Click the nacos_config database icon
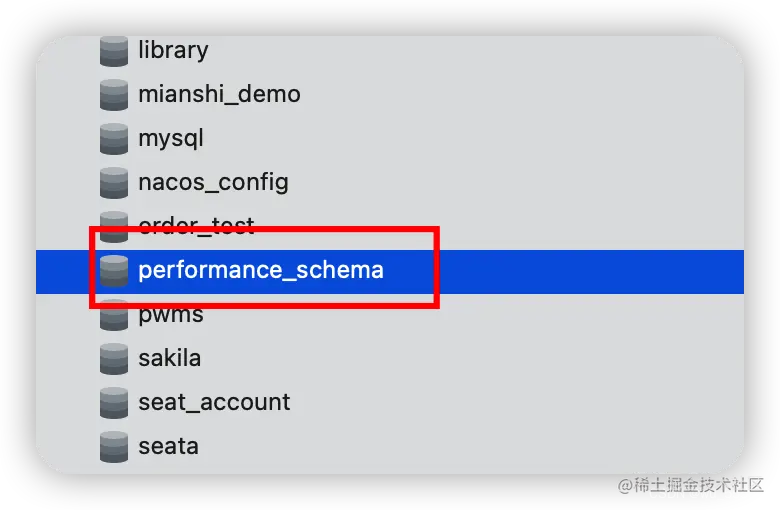The height and width of the screenshot is (510, 780). (x=114, y=183)
